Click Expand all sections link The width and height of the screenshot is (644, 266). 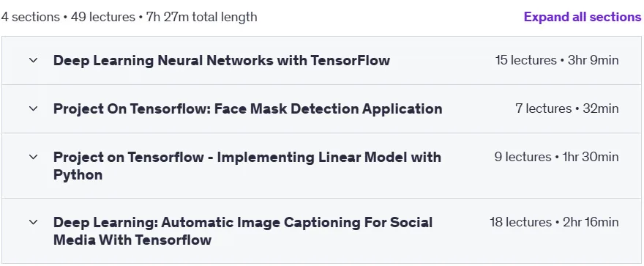(x=583, y=17)
